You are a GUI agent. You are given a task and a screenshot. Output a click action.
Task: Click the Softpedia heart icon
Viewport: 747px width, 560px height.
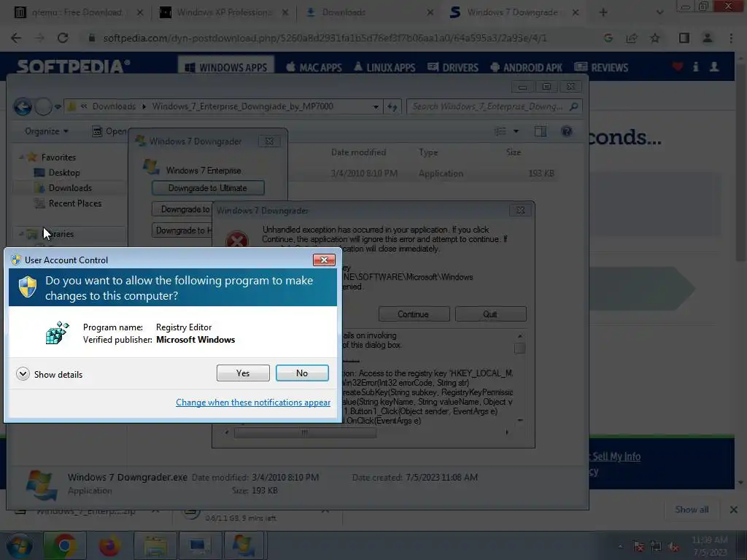[x=678, y=67]
